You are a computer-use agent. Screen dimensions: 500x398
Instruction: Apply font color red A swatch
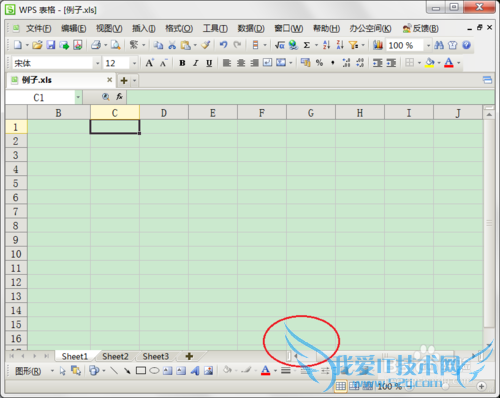(449, 63)
